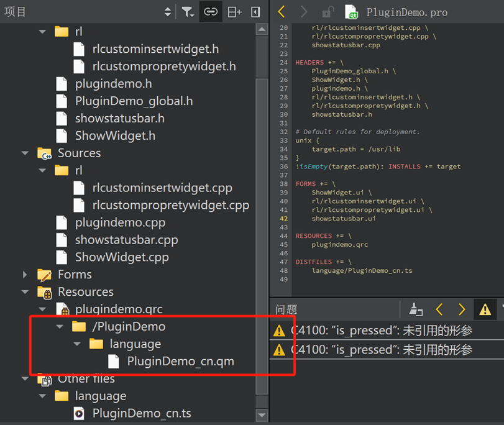Viewport: 504px width, 425px height.
Task: Open the project tree filter menu
Action: pos(188,12)
